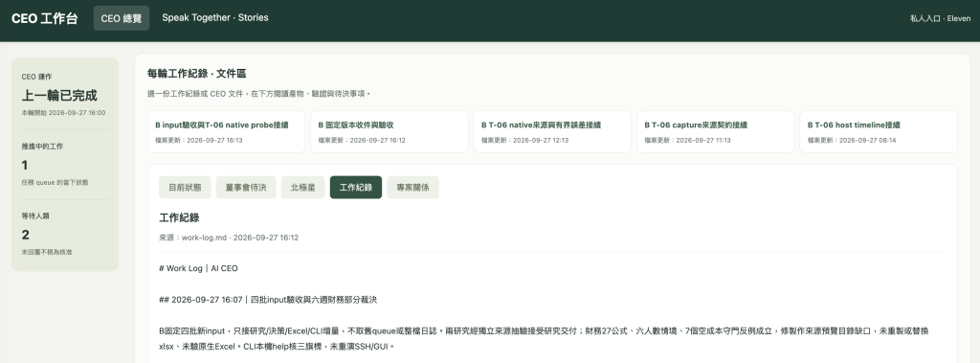
Task: Select the 目前狀態 tab
Action: [185, 187]
